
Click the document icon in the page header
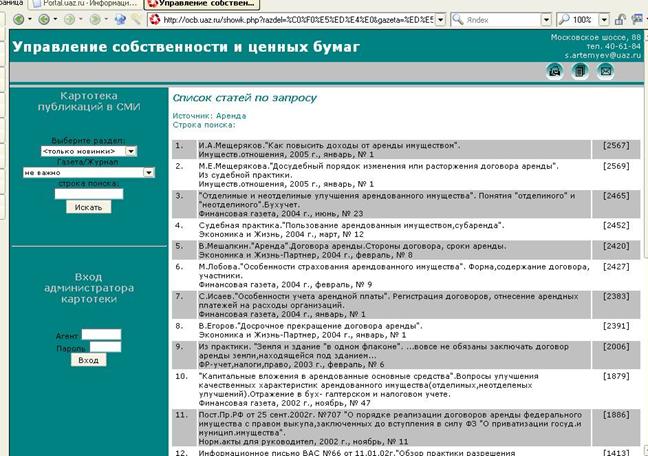click(580, 70)
